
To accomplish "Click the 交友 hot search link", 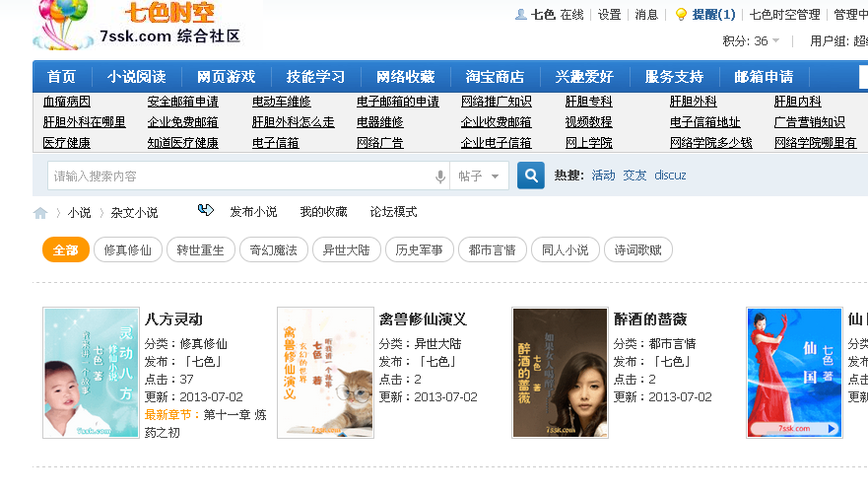I will [x=634, y=176].
